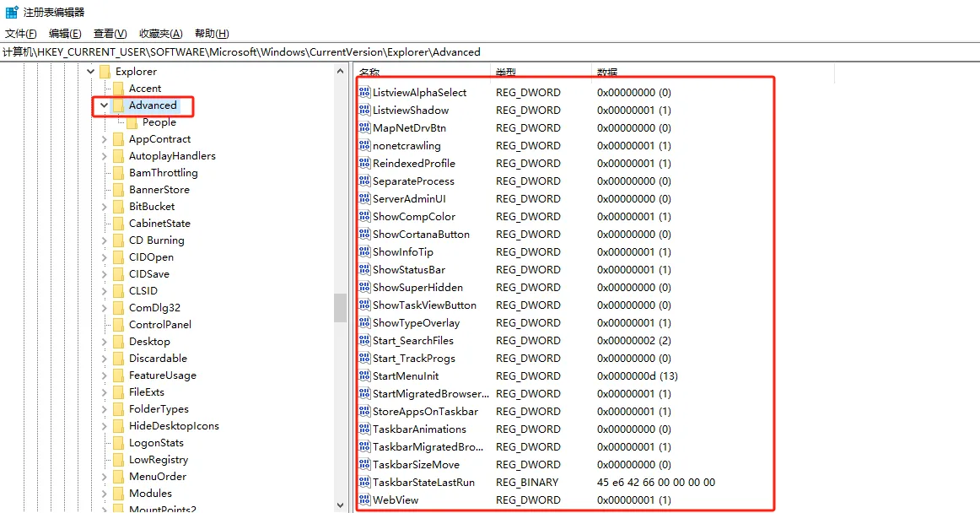Expand the CD Burning key
This screenshot has height=513, width=980.
click(105, 240)
